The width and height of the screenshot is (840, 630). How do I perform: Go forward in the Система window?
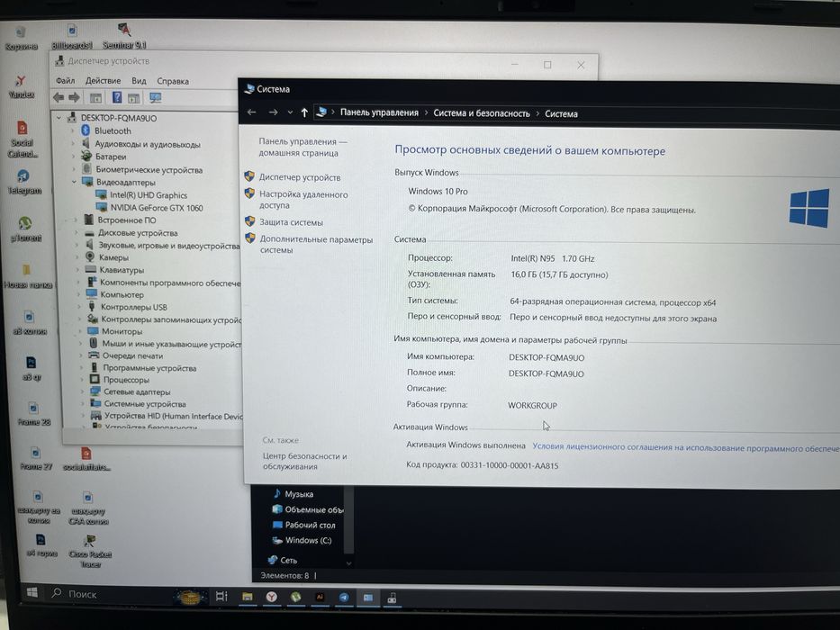pos(273,112)
